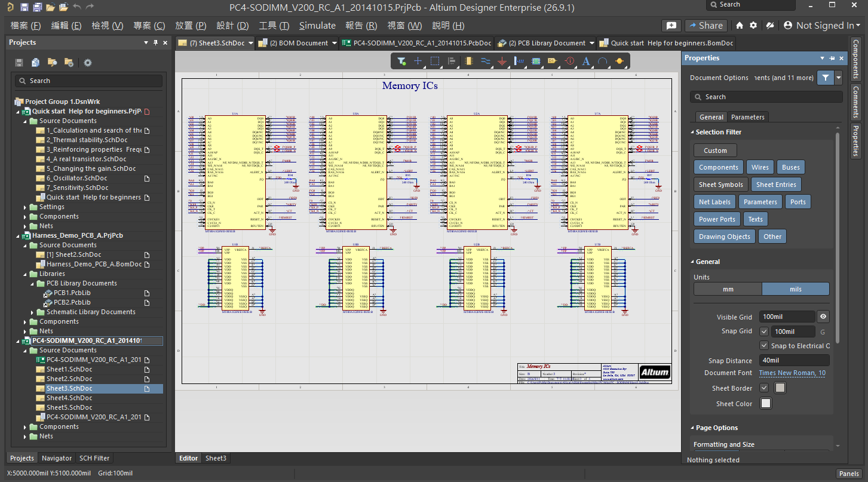Image resolution: width=868 pixels, height=482 pixels.
Task: Click the Redo arrow in title bar
Action: [90, 7]
